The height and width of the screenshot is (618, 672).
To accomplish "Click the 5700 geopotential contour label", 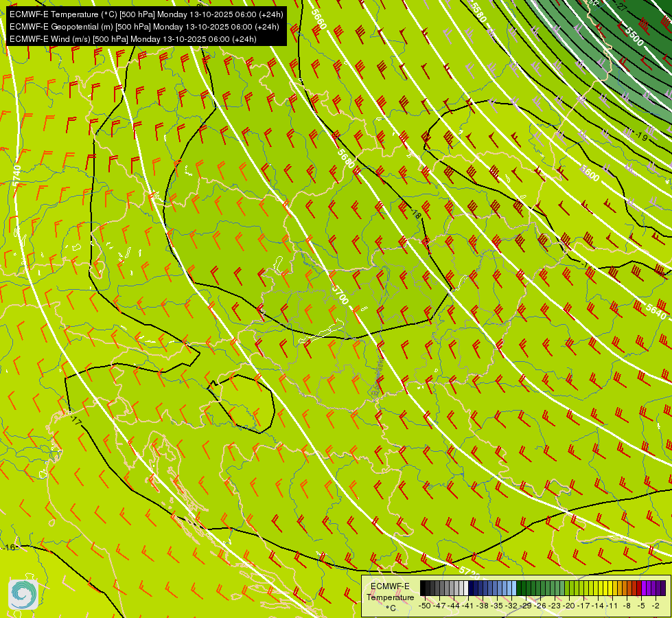I will tap(340, 295).
